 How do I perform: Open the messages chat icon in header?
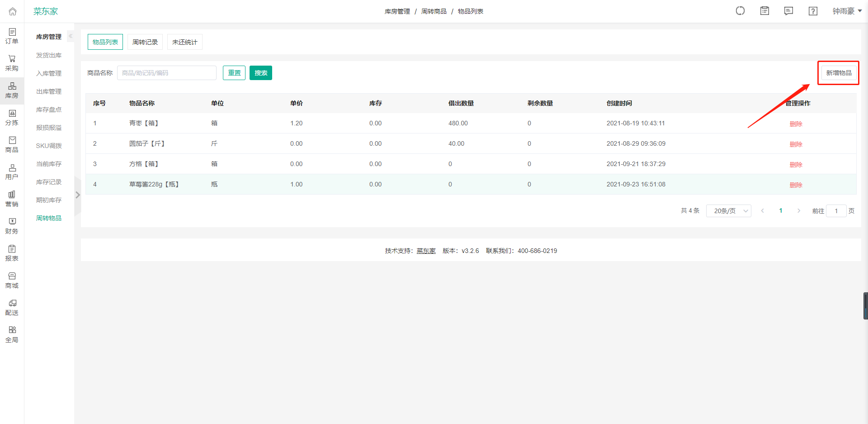[x=788, y=11]
